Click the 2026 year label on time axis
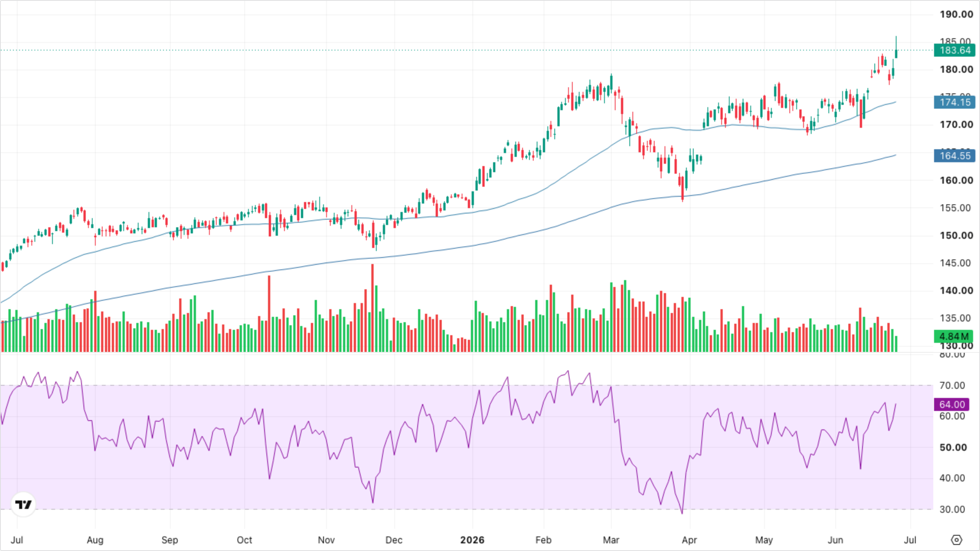Image resolution: width=980 pixels, height=551 pixels. [x=472, y=540]
